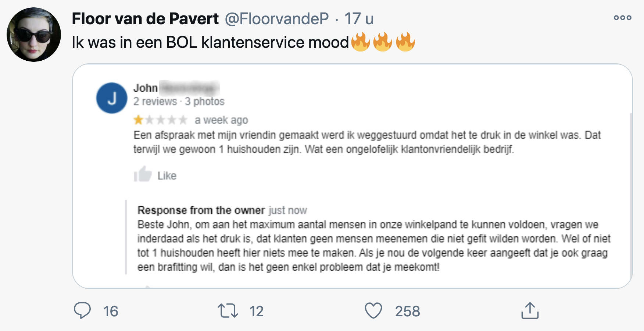Like the tweet with heart icon
The height and width of the screenshot is (331, 644).
tap(373, 311)
